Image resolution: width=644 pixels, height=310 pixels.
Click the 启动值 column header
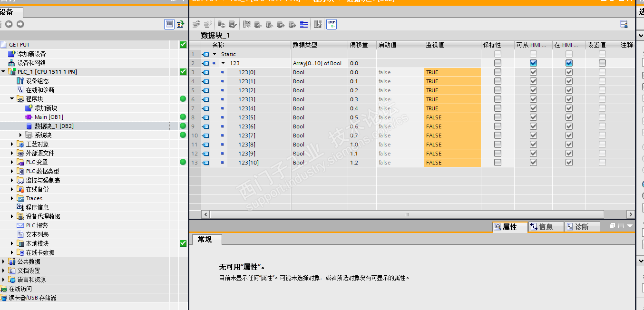point(400,45)
